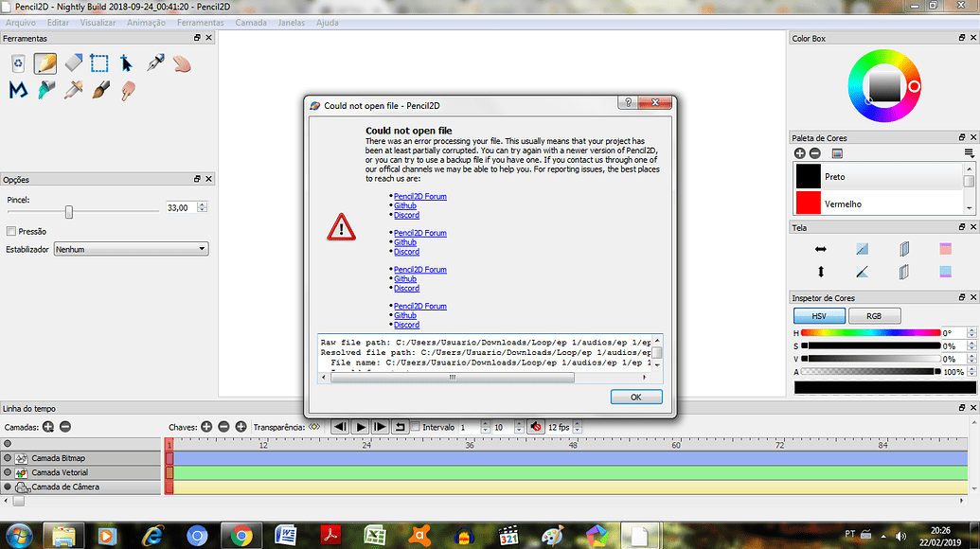Image resolution: width=980 pixels, height=549 pixels.
Task: Add a new layer in timeline
Action: click(48, 427)
